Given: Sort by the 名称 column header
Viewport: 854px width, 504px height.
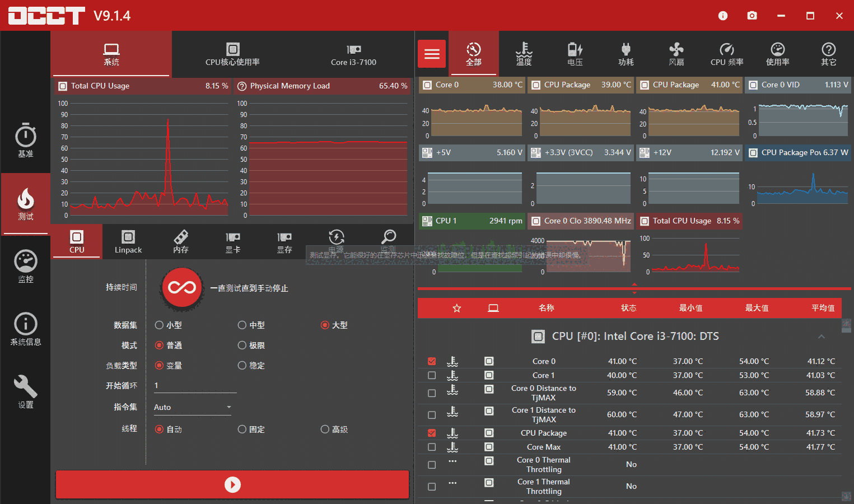Looking at the screenshot, I should click(x=547, y=308).
